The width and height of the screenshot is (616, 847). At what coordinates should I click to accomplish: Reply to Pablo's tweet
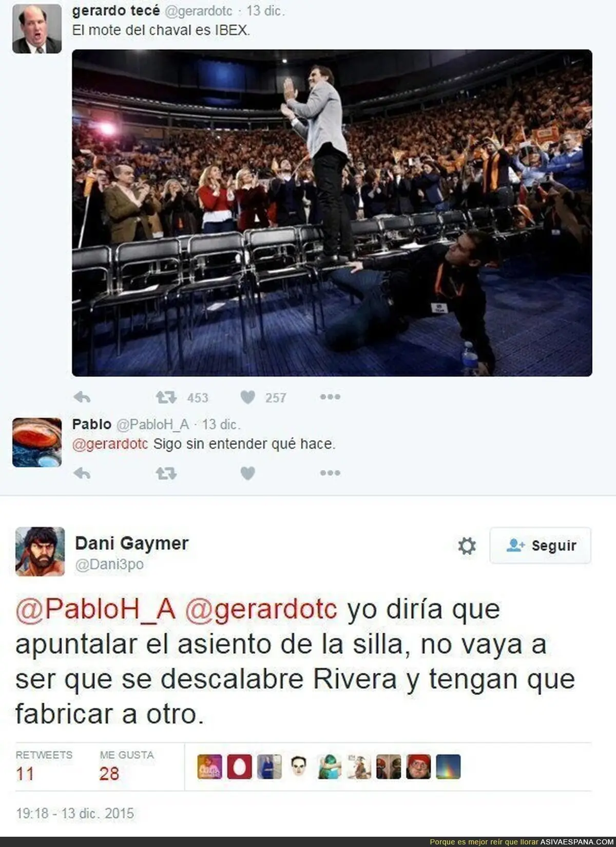tap(82, 473)
